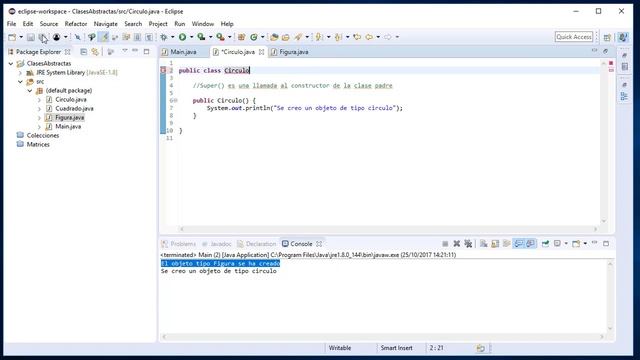
Task: Open the Run button dropdown arrow
Action: click(191, 37)
